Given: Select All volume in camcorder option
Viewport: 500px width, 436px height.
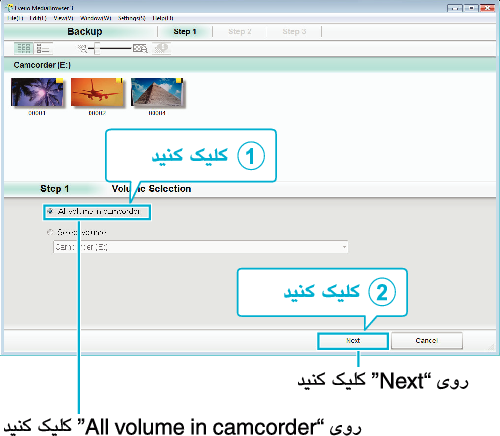Looking at the screenshot, I should (x=97, y=212).
